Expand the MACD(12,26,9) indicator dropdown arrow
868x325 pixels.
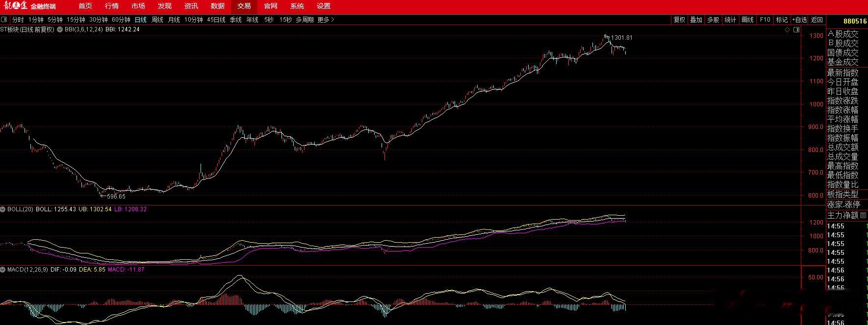(3, 270)
